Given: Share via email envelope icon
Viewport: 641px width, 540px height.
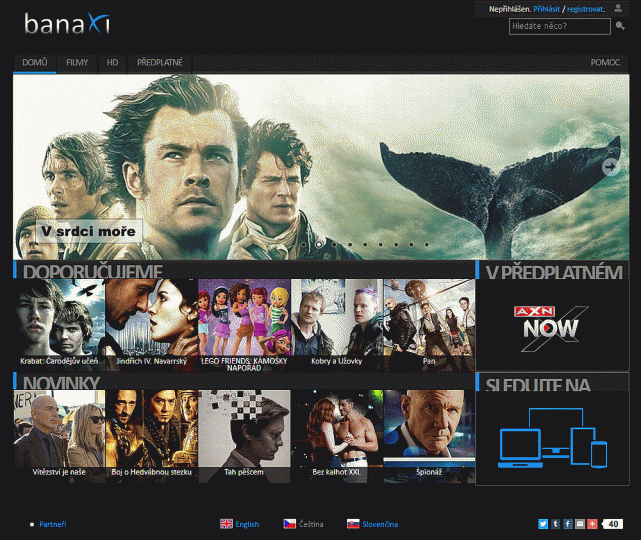Looking at the screenshot, I should 580,524.
